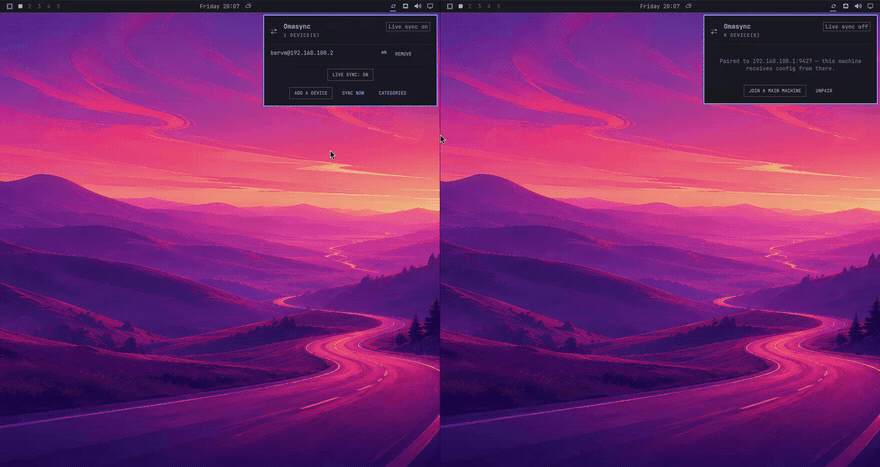Click the 'JOIN A MAIN MACHINE' button
This screenshot has height=467, width=880.
[775, 91]
